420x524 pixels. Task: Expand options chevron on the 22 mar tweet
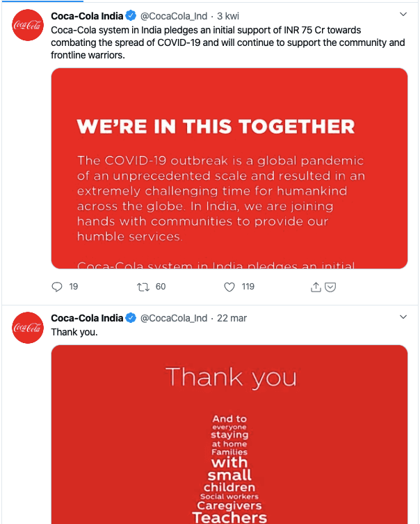click(403, 317)
